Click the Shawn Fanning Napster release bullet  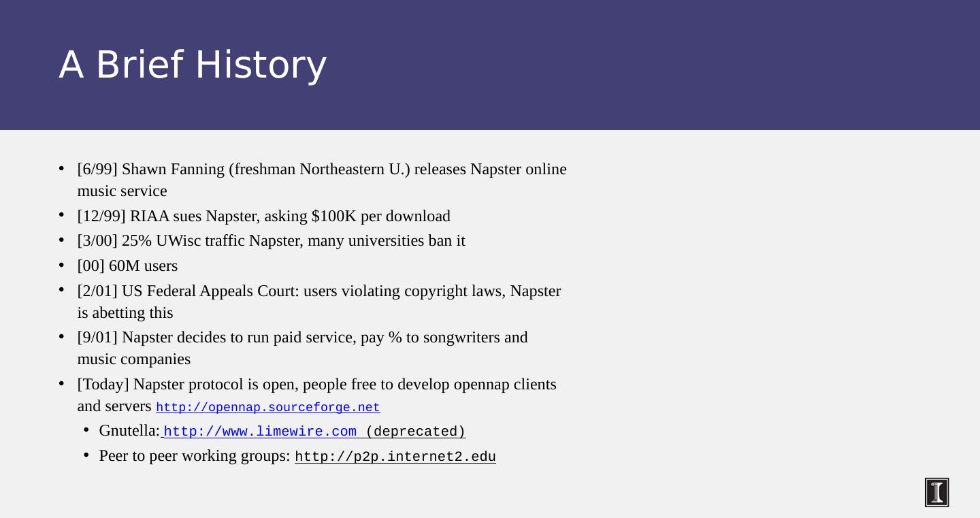coord(322,180)
